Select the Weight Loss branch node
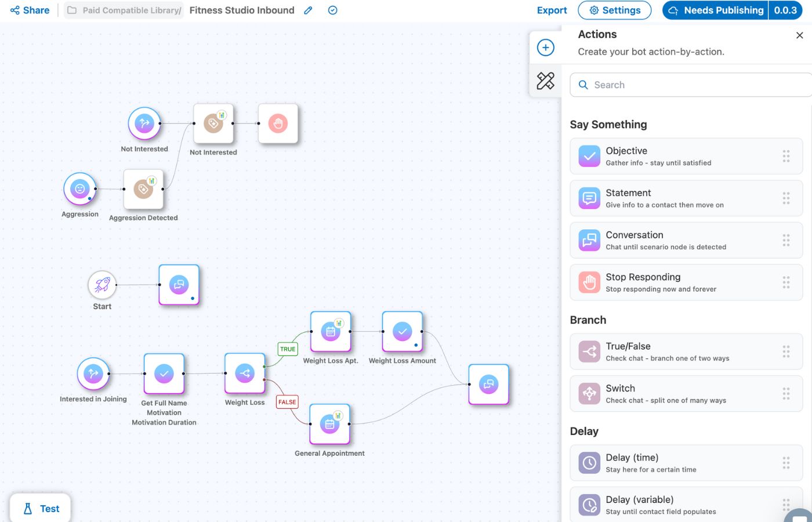The image size is (812, 522). [245, 374]
